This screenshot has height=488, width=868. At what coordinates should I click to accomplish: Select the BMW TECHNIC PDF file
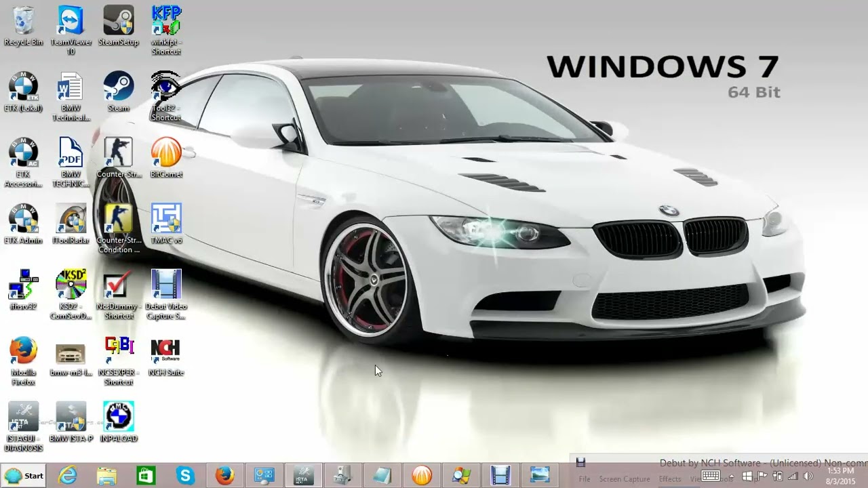(71, 163)
